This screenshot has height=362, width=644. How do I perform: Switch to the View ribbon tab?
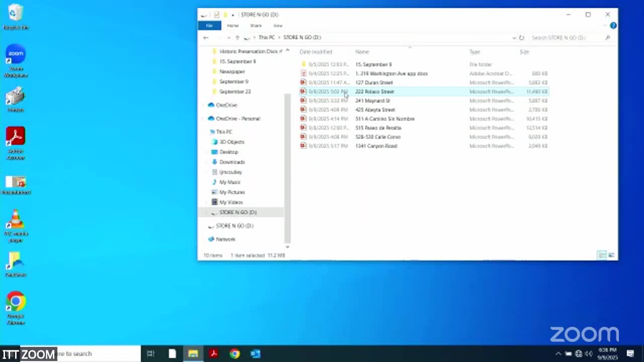(278, 26)
